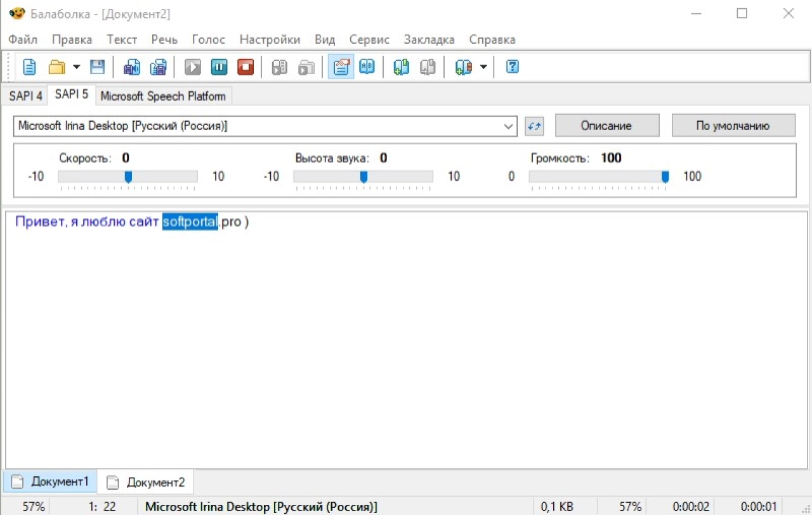Click the grey clipboard icon before the highlighted panel icon
The height and width of the screenshot is (515, 812).
(x=306, y=67)
